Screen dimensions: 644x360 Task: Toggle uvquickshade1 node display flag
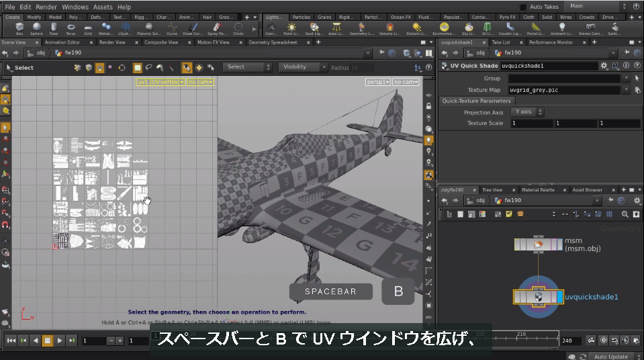point(560,297)
